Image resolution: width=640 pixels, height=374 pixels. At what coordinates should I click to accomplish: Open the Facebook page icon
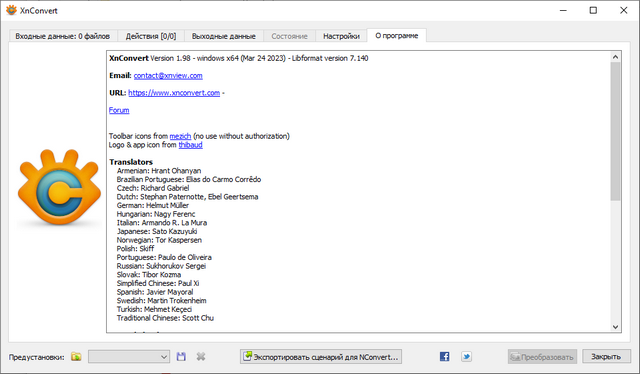tap(444, 356)
